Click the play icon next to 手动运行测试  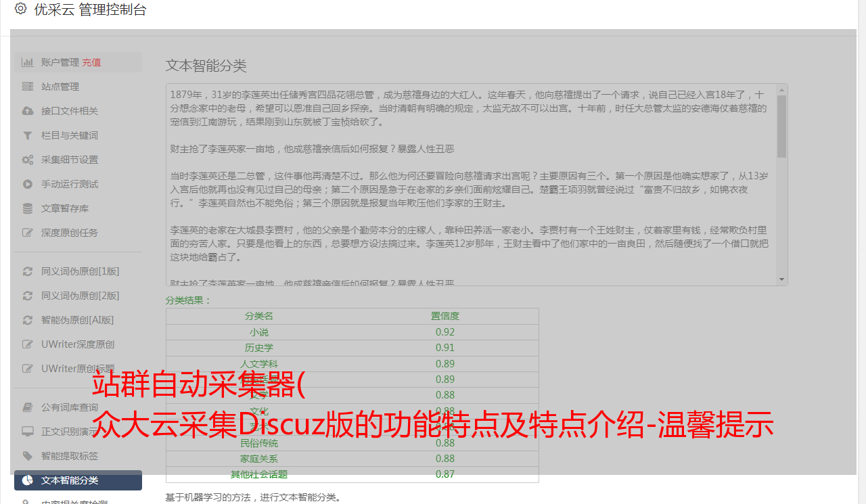pyautogui.click(x=28, y=184)
